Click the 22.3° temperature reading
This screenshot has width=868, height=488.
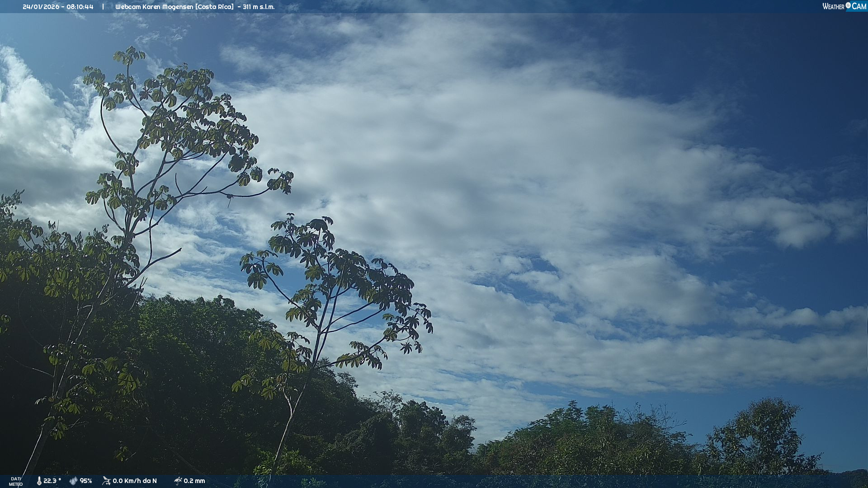point(52,481)
